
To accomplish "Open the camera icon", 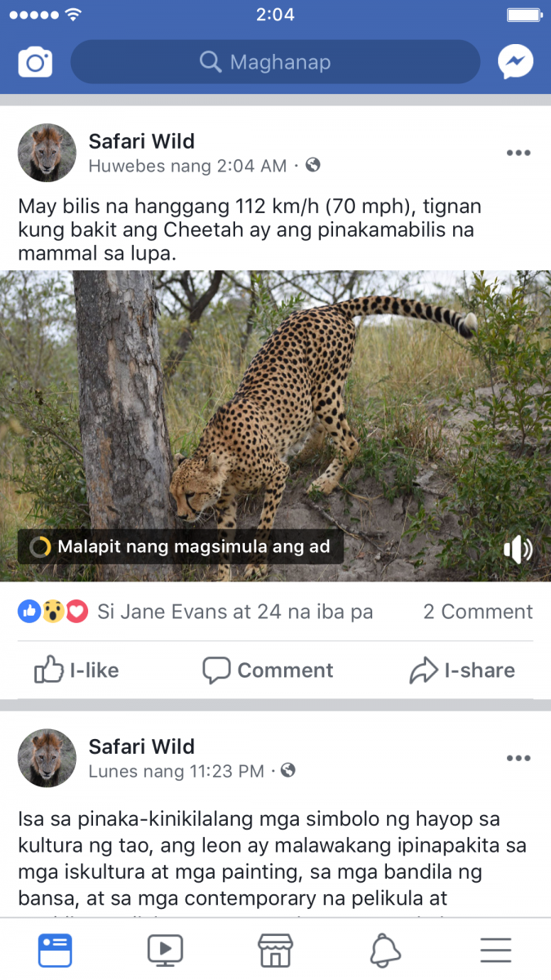I will click(x=35, y=62).
